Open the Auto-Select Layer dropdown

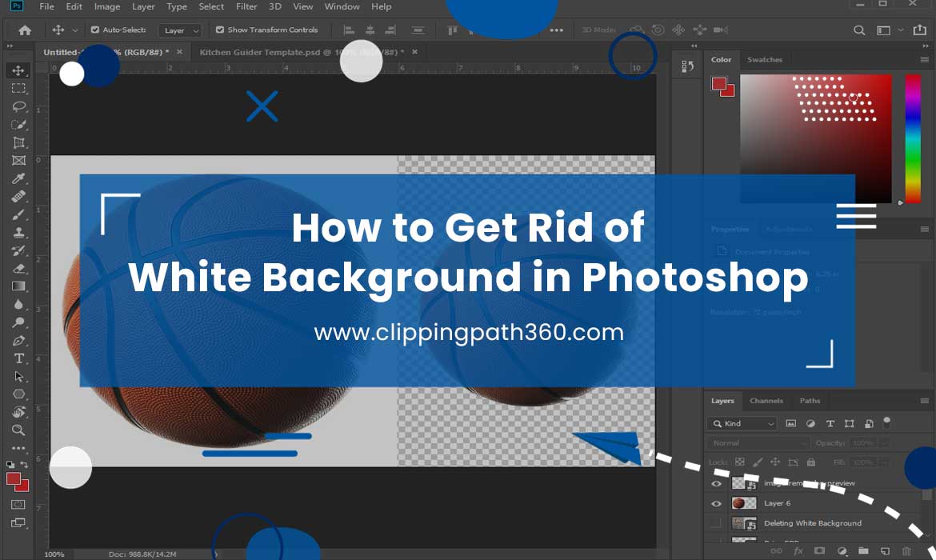point(180,30)
